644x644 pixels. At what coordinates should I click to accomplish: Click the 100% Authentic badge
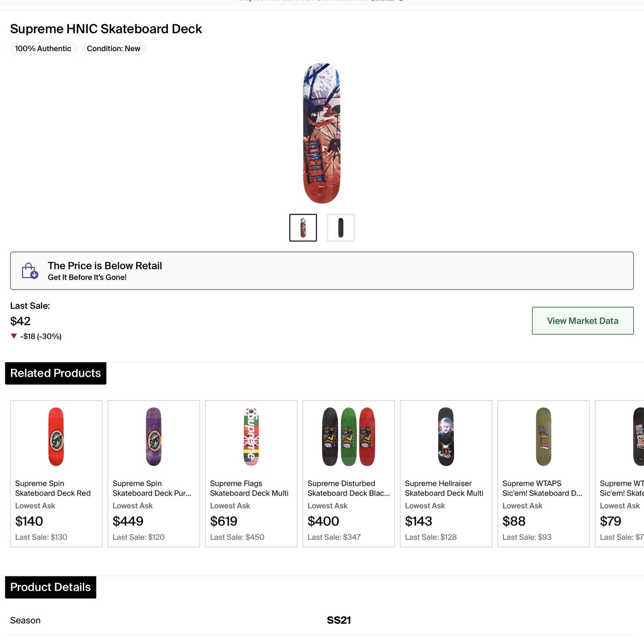click(x=43, y=48)
